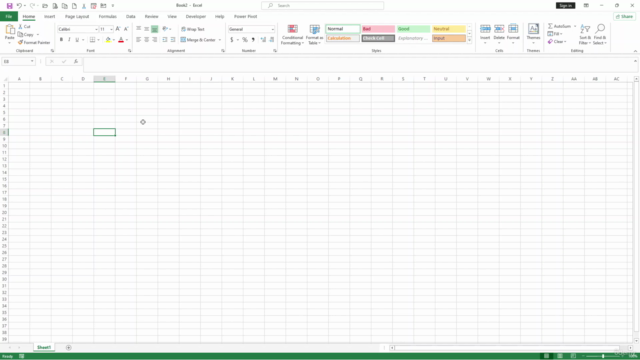Image resolution: width=640 pixels, height=360 pixels.
Task: Apply comma style
Action: (253, 40)
